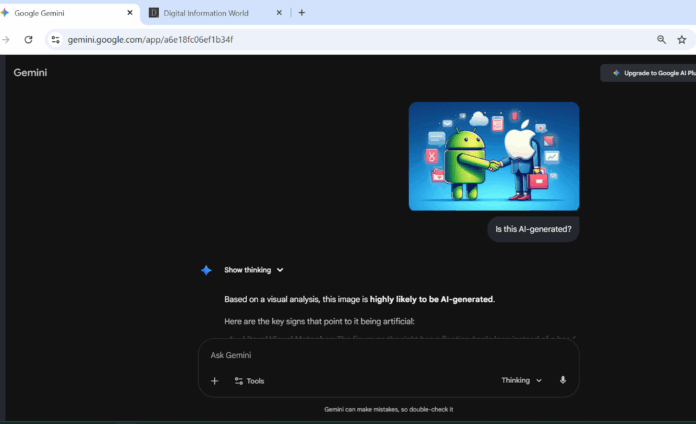Click the Show thinking chevron arrow
This screenshot has width=696, height=424.
tap(280, 270)
